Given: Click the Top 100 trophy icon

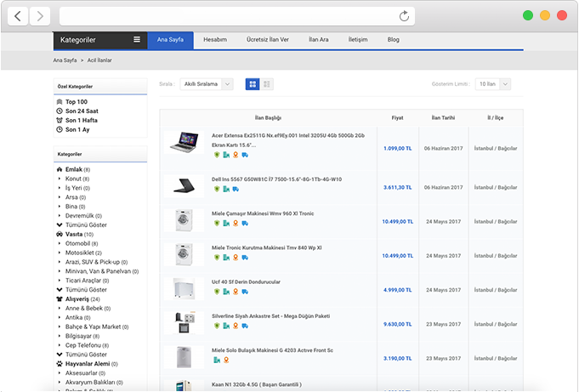Looking at the screenshot, I should tap(60, 102).
